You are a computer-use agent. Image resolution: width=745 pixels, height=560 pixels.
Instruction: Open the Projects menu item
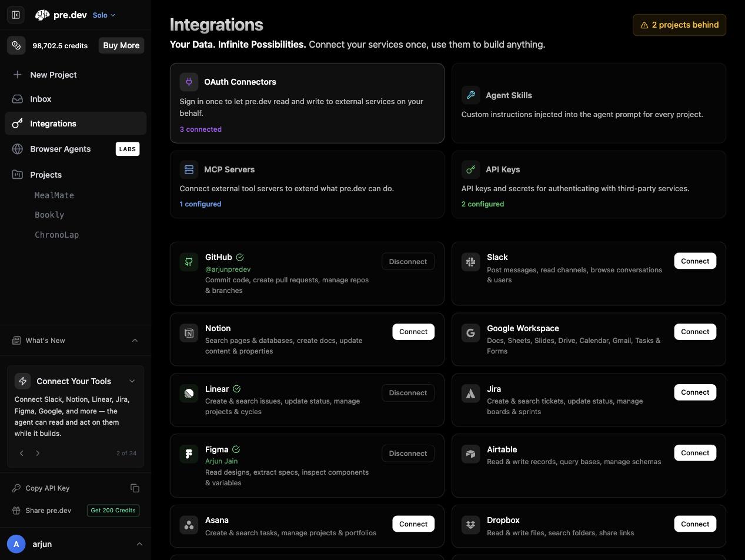(75, 175)
